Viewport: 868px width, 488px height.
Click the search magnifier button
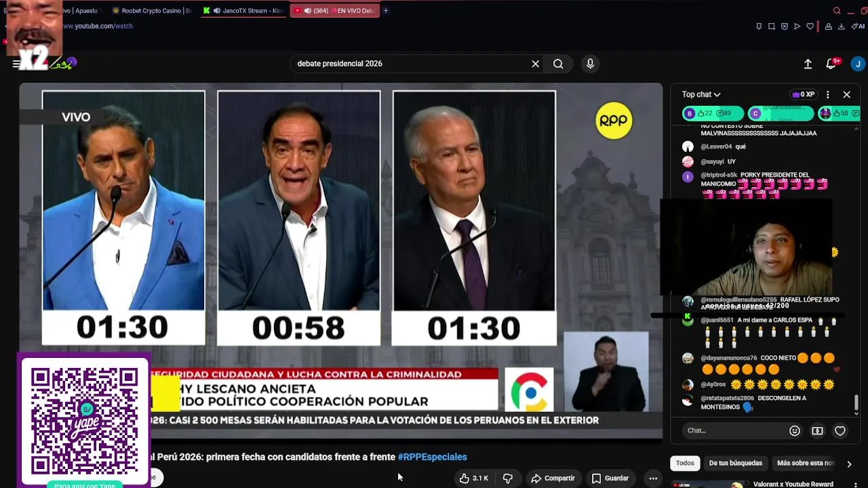pos(558,64)
